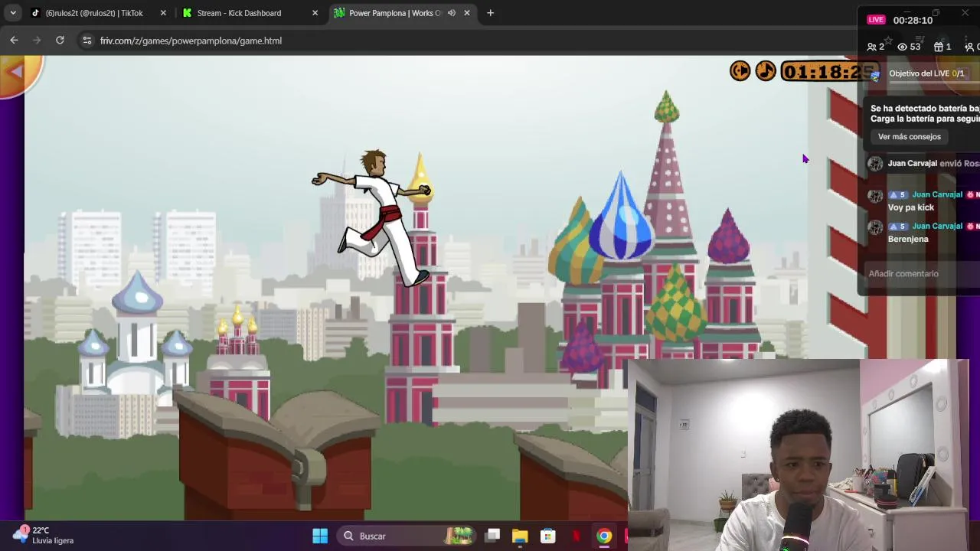
Task: Open Task View in taskbar
Action: pos(492,536)
